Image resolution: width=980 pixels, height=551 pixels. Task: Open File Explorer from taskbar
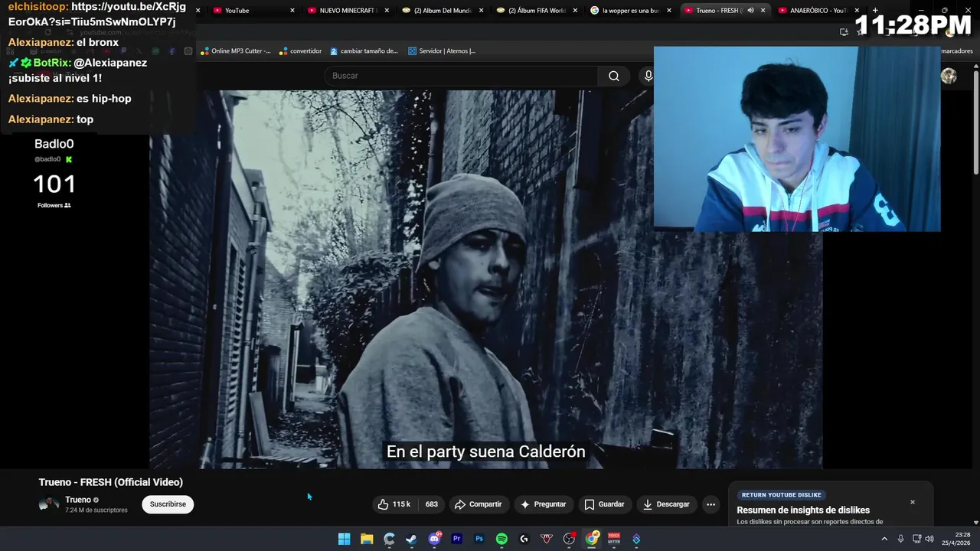point(367,539)
